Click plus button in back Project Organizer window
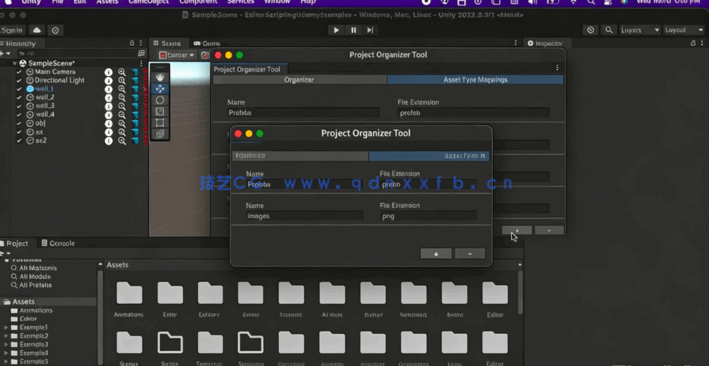 [x=517, y=230]
